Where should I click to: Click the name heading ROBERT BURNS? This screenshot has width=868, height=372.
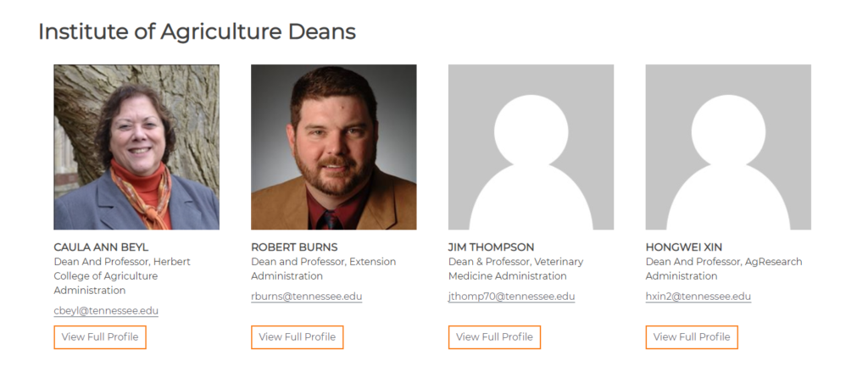point(294,247)
